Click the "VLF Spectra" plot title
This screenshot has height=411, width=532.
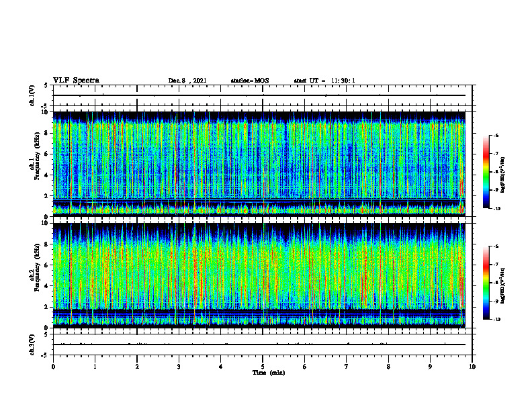click(x=76, y=81)
